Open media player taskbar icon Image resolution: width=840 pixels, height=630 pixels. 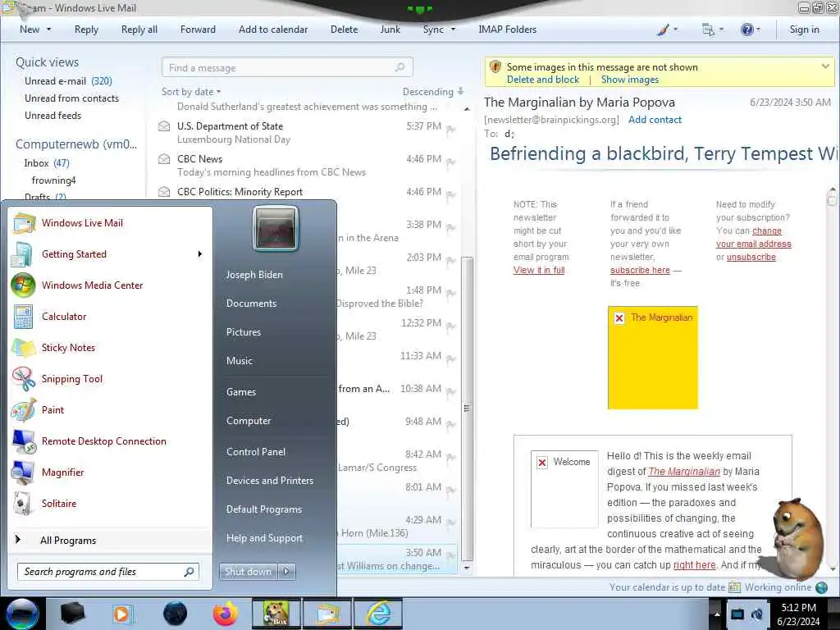[x=122, y=614]
